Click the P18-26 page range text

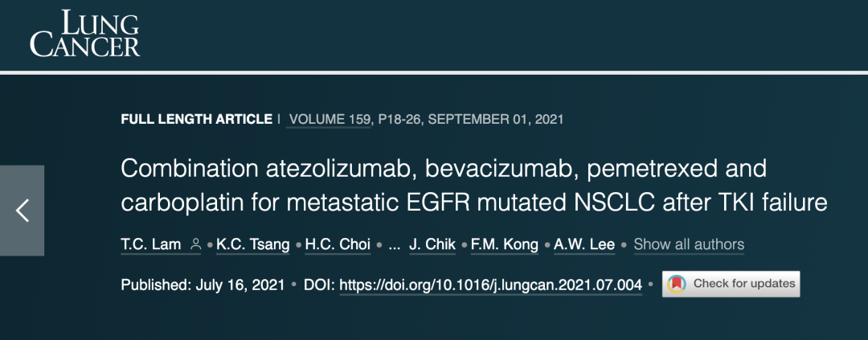[x=399, y=119]
